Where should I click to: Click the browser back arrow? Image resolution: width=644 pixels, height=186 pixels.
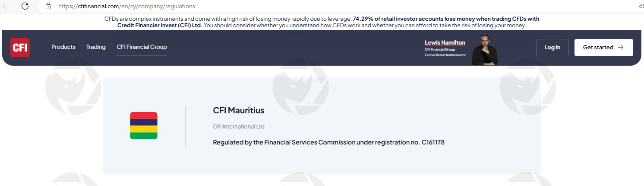click(x=6, y=6)
